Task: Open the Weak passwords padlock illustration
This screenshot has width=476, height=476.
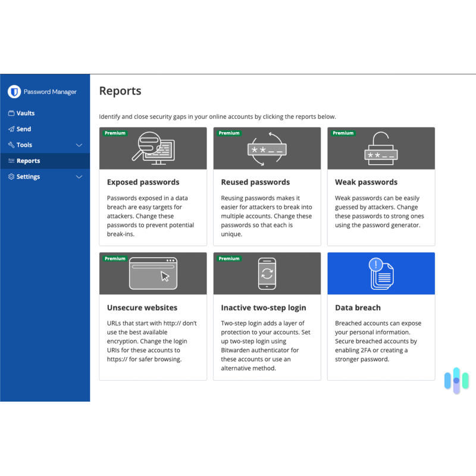Action: coord(381,148)
